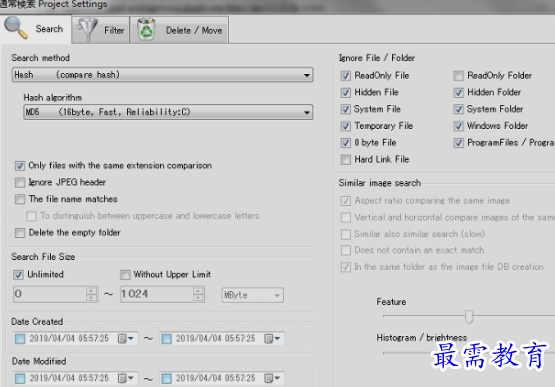This screenshot has height=387, width=555.
Task: Open calendar for Date Modified start date
Action: tap(126, 379)
